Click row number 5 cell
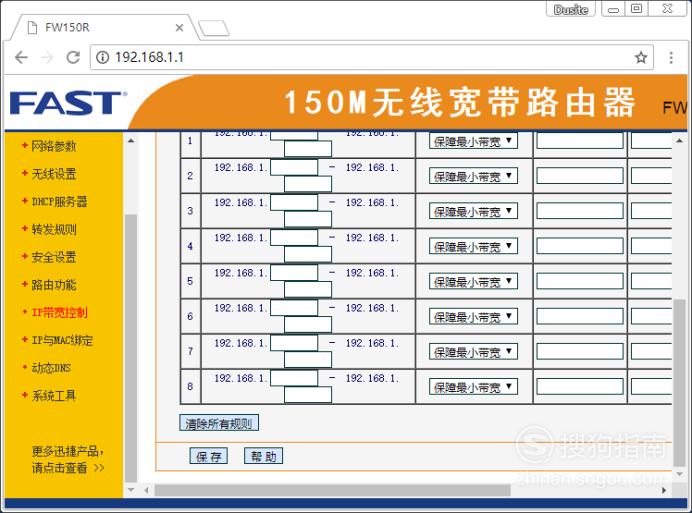 190,281
